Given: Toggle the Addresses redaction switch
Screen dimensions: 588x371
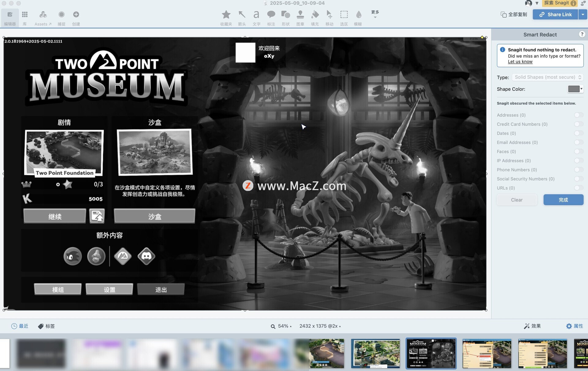Looking at the screenshot, I should pos(579,115).
